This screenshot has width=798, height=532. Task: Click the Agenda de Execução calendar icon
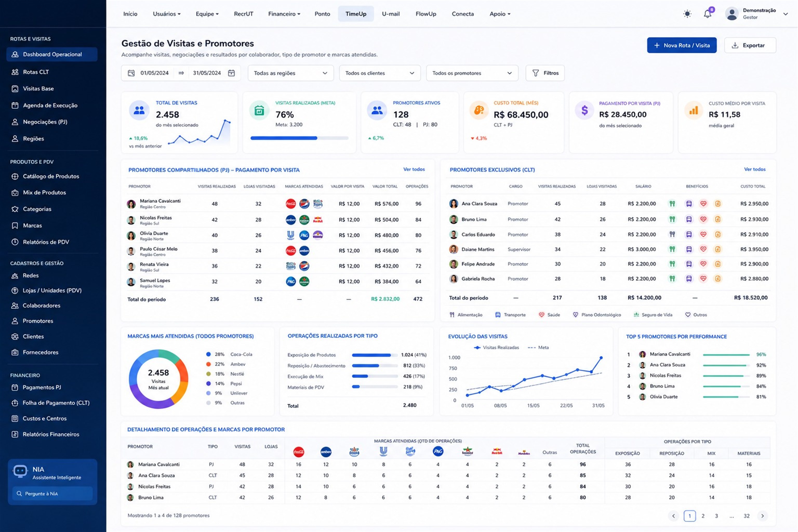(15, 105)
